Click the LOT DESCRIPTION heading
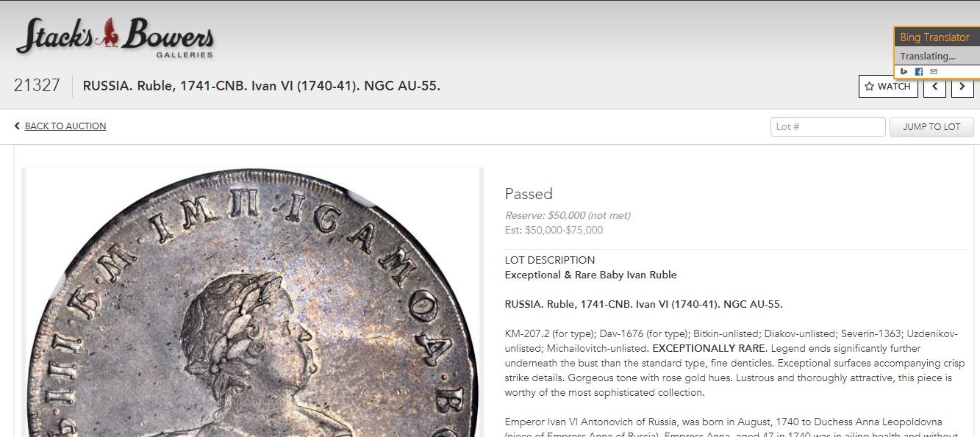The width and height of the screenshot is (980, 437). pyautogui.click(x=550, y=260)
